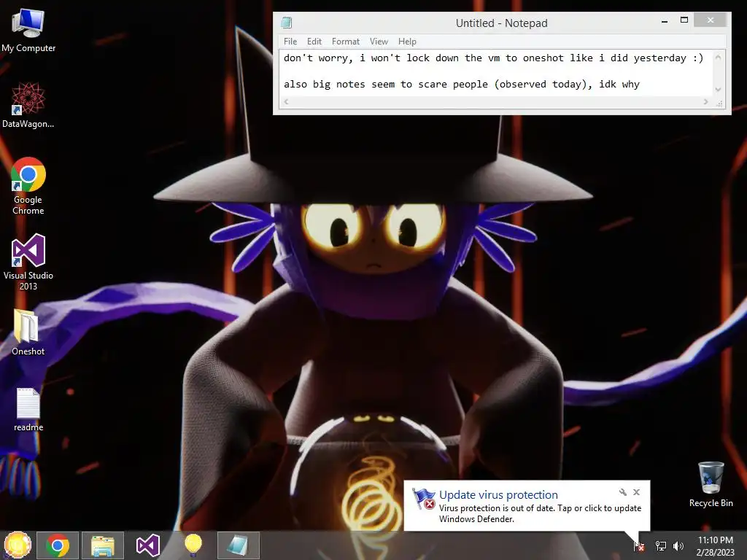The width and height of the screenshot is (747, 560).
Task: Click the Update virus protection heading
Action: (x=498, y=495)
